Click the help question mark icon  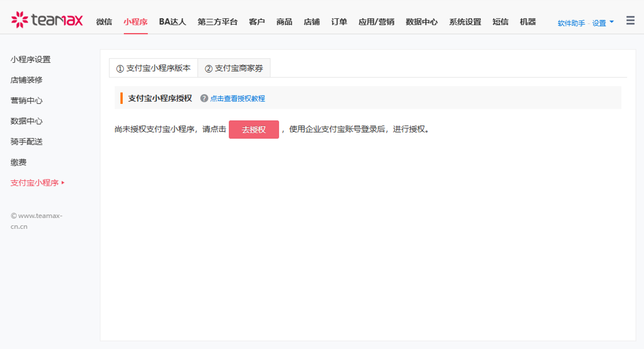pos(204,98)
